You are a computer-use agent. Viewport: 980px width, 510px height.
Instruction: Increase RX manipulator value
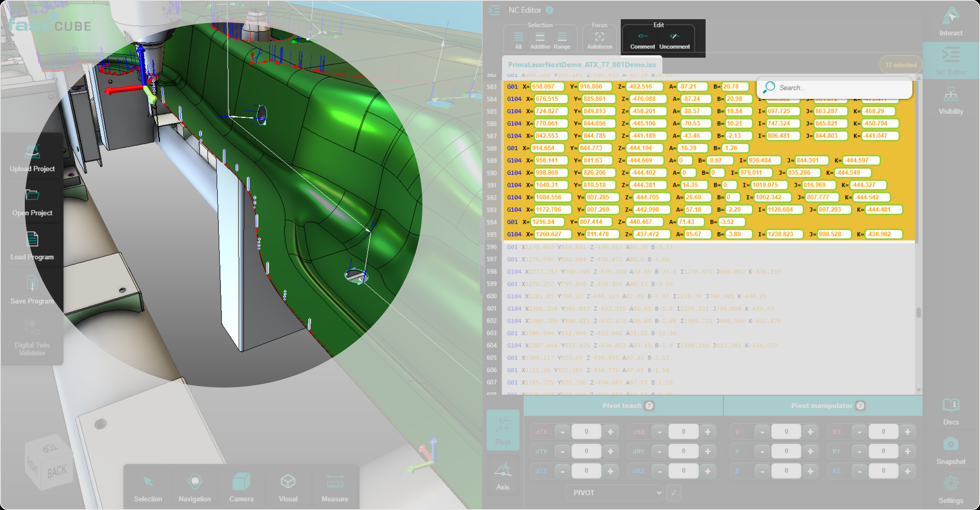click(908, 432)
